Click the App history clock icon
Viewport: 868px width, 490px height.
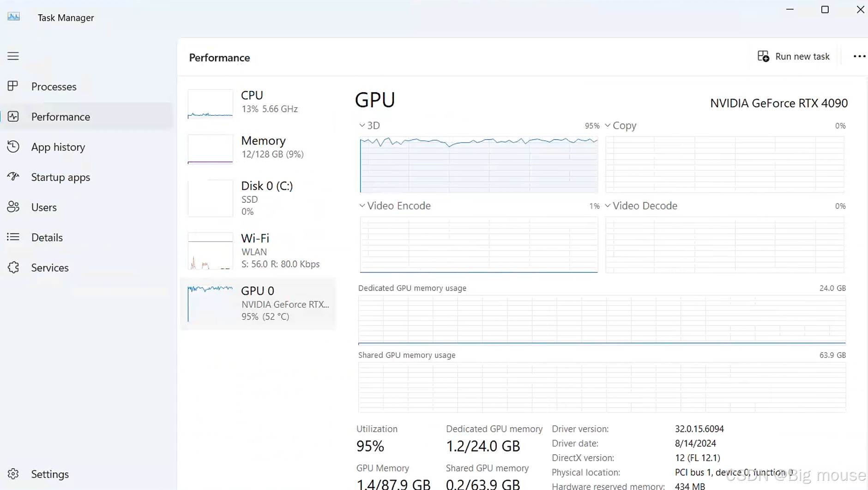(x=13, y=147)
